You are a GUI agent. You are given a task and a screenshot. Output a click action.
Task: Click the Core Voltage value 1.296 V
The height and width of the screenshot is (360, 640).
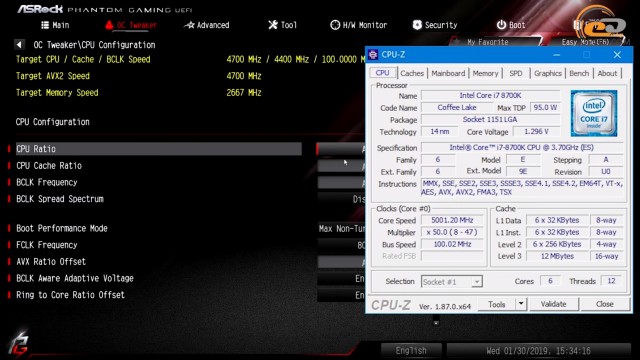click(536, 131)
